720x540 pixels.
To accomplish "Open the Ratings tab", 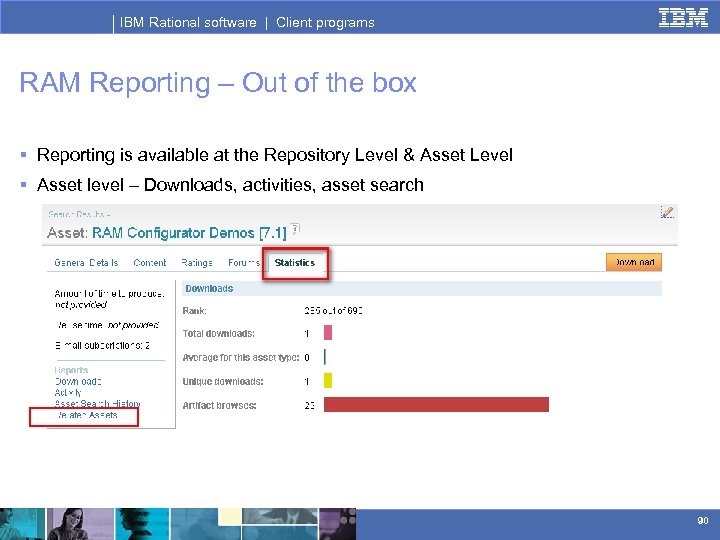I will (197, 263).
